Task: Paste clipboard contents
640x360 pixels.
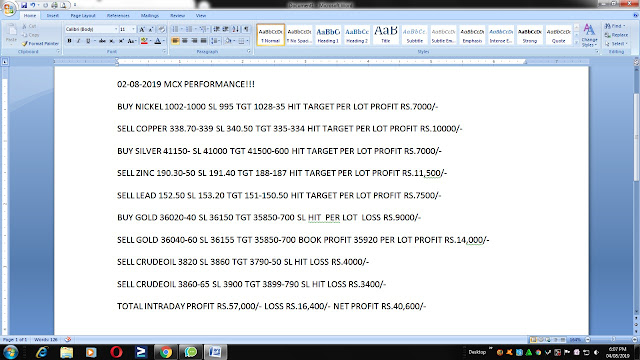Action: click(11, 33)
